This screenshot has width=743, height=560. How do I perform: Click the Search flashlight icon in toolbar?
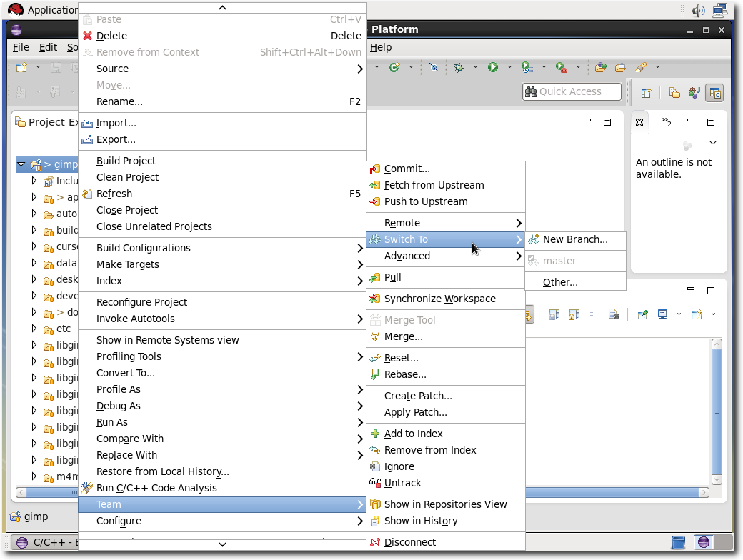coord(640,67)
